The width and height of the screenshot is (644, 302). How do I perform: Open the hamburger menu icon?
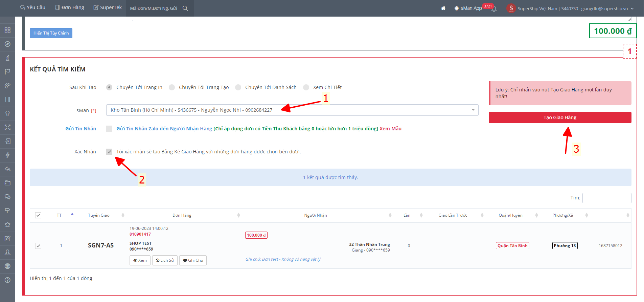pos(7,8)
